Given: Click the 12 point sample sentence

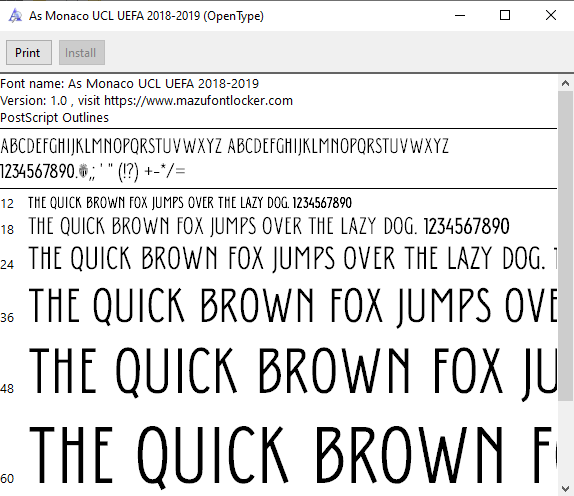Looking at the screenshot, I should coord(190,202).
